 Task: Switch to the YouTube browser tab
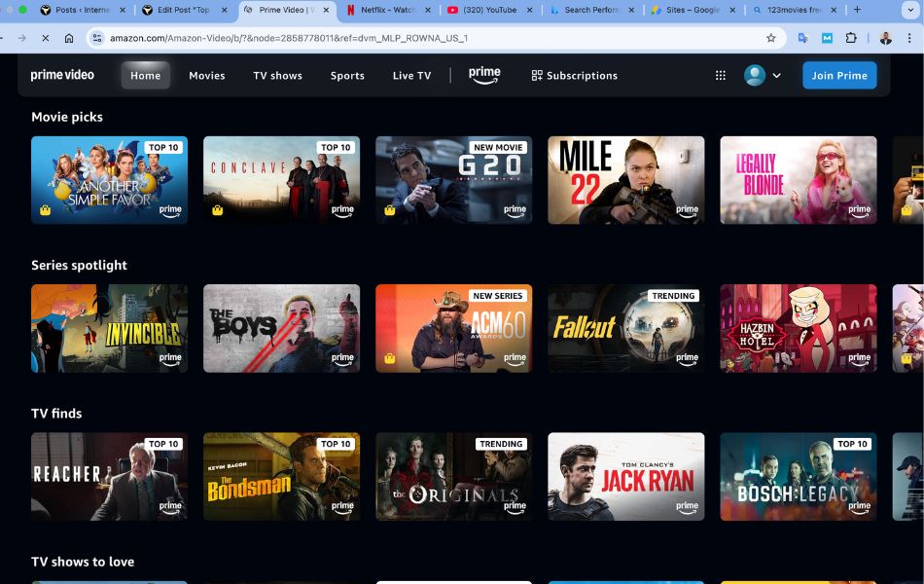click(x=489, y=10)
